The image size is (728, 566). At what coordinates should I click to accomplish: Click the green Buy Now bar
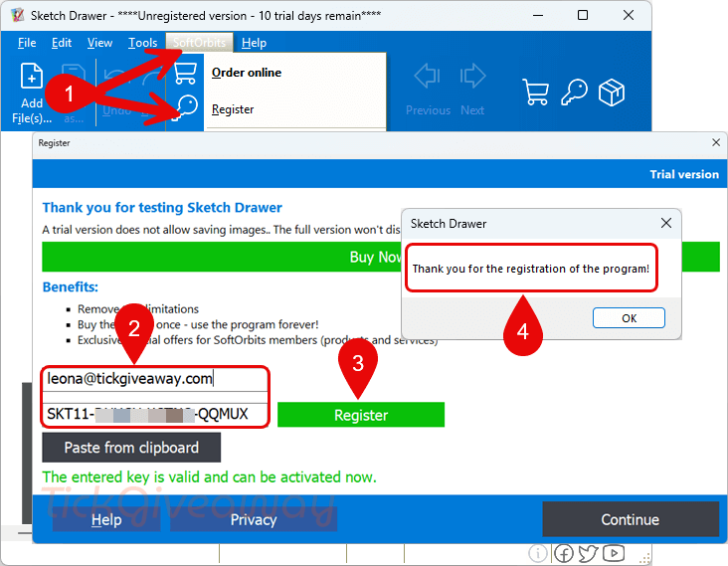(x=381, y=257)
